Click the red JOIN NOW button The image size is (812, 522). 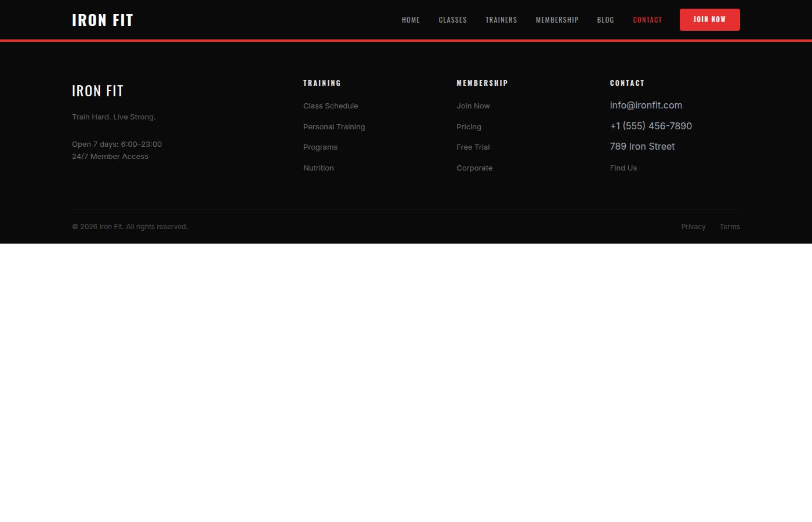tap(709, 20)
